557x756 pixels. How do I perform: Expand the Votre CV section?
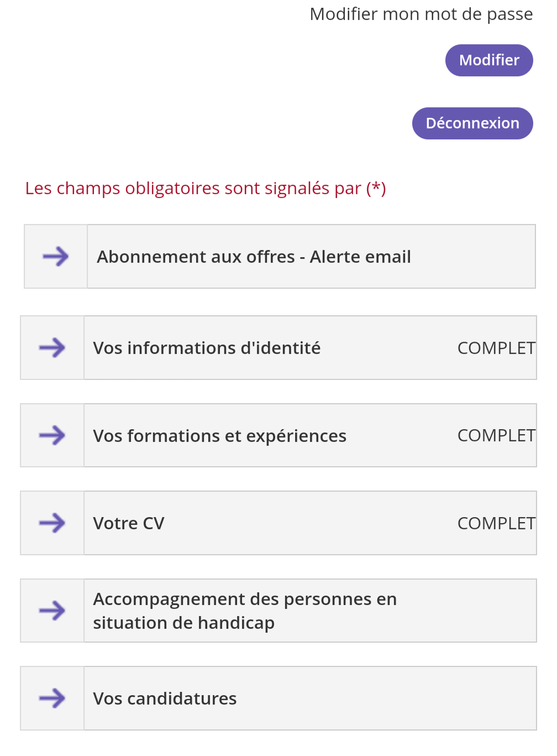point(278,523)
